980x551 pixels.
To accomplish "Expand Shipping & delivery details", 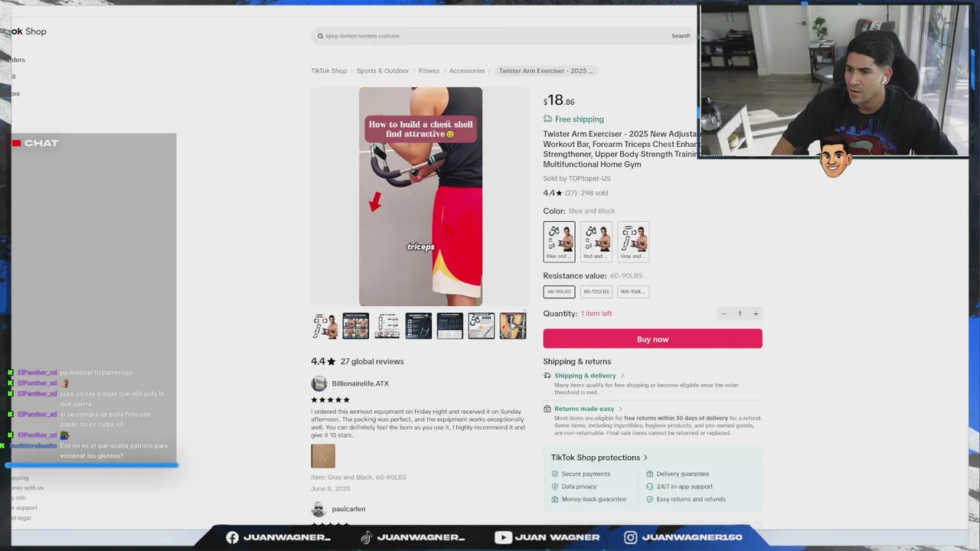I will (x=590, y=376).
